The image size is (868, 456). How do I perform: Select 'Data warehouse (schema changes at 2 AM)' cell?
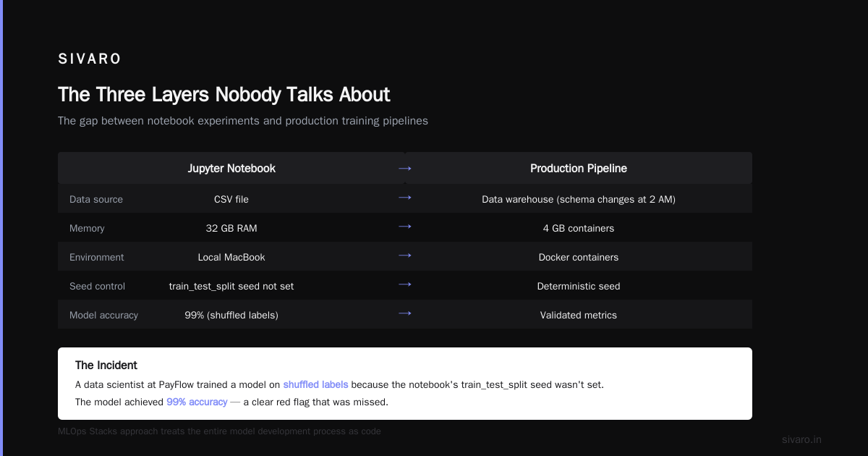[x=579, y=199]
